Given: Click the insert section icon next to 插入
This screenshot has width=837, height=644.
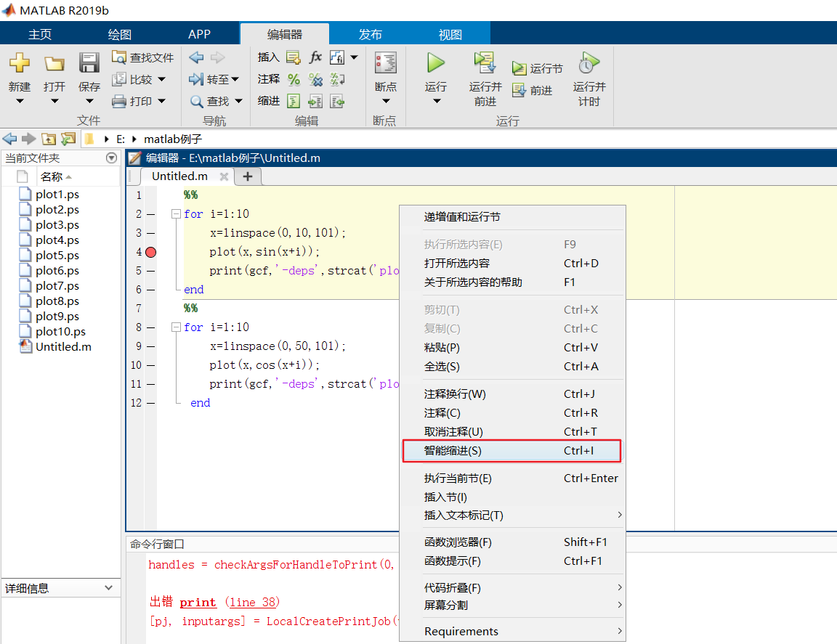Looking at the screenshot, I should pyautogui.click(x=293, y=57).
